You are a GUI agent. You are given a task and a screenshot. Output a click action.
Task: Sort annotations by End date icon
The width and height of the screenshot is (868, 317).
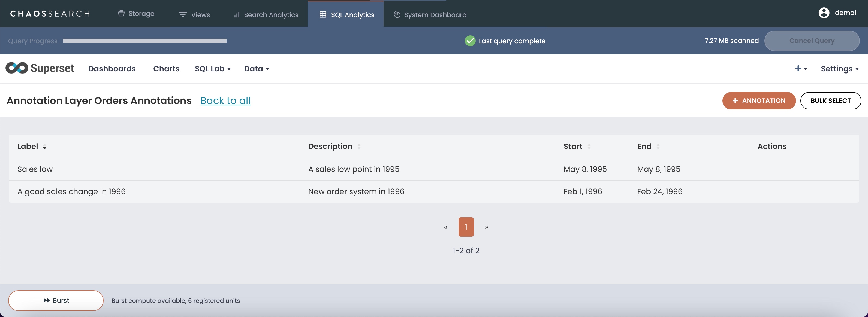(658, 147)
